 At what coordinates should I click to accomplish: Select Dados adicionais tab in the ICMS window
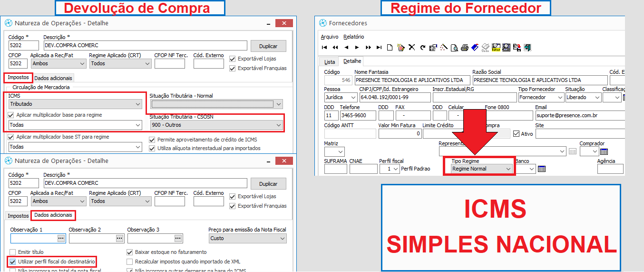[53, 78]
